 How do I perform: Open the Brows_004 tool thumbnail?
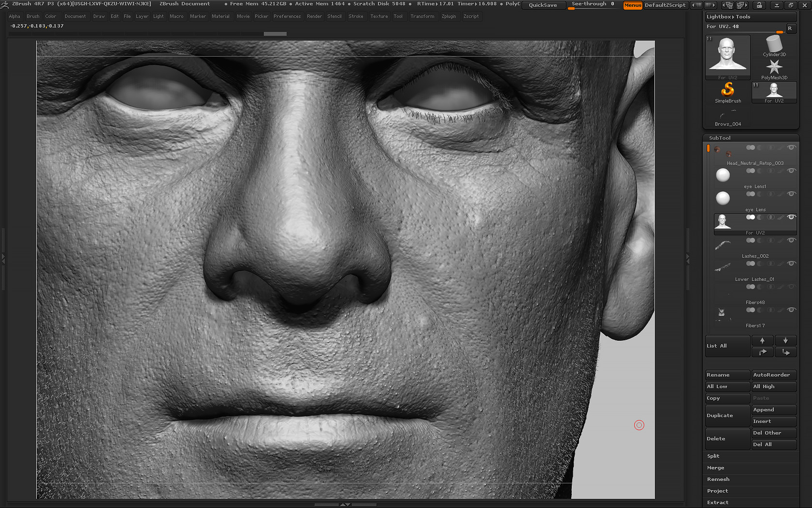pos(727,115)
